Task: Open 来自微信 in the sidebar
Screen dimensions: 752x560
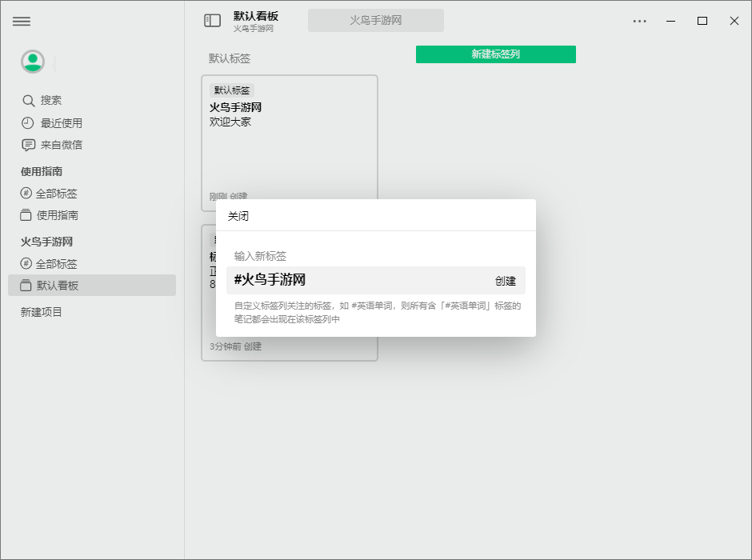Action: click(x=62, y=145)
